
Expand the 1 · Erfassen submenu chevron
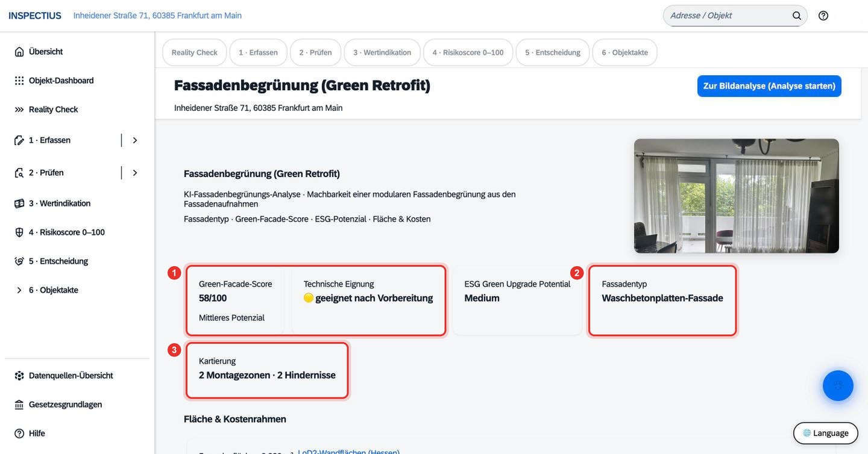click(135, 140)
